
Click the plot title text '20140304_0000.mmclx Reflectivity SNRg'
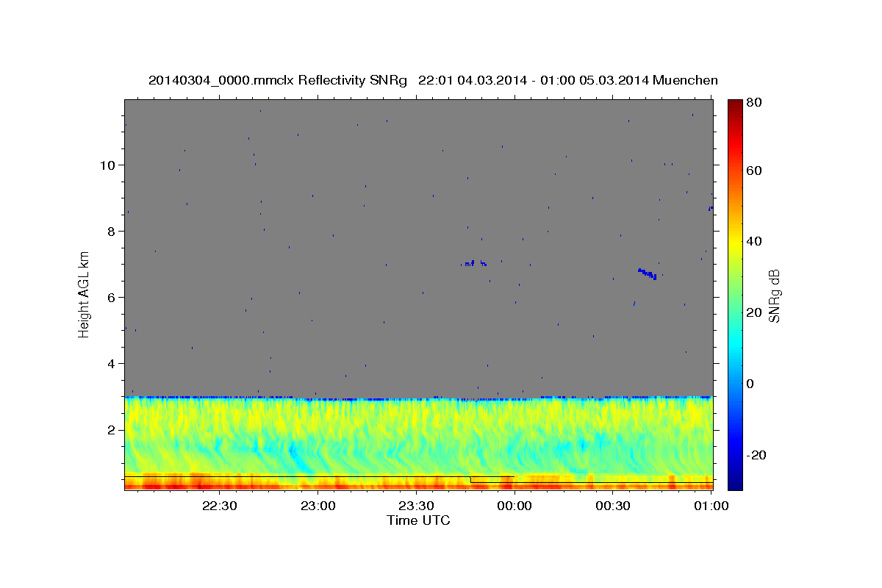click(278, 80)
